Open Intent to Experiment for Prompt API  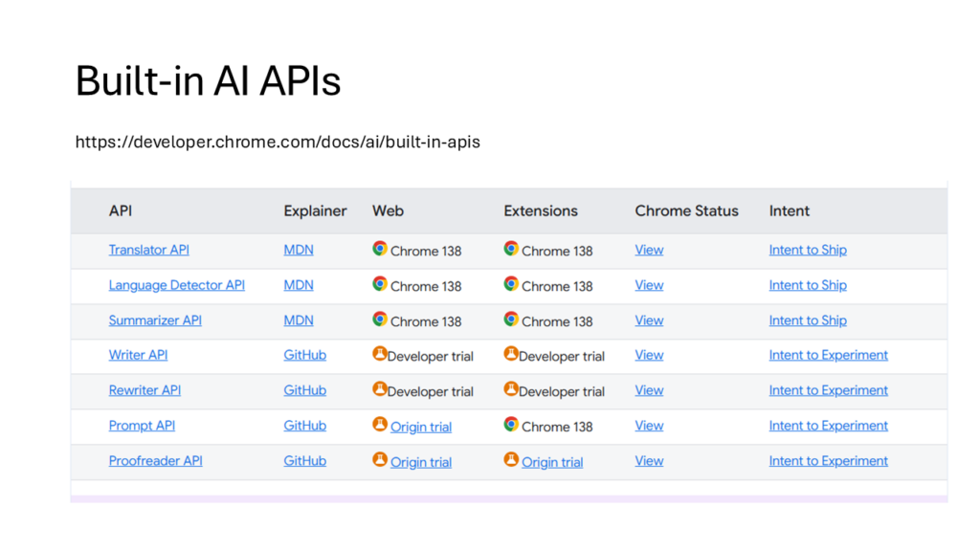click(x=828, y=426)
